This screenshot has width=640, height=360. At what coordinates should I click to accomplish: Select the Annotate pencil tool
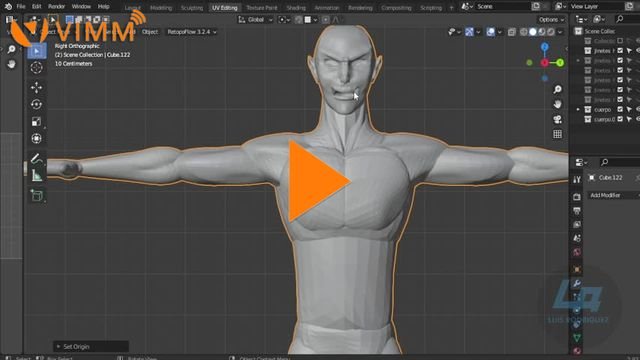(x=36, y=158)
